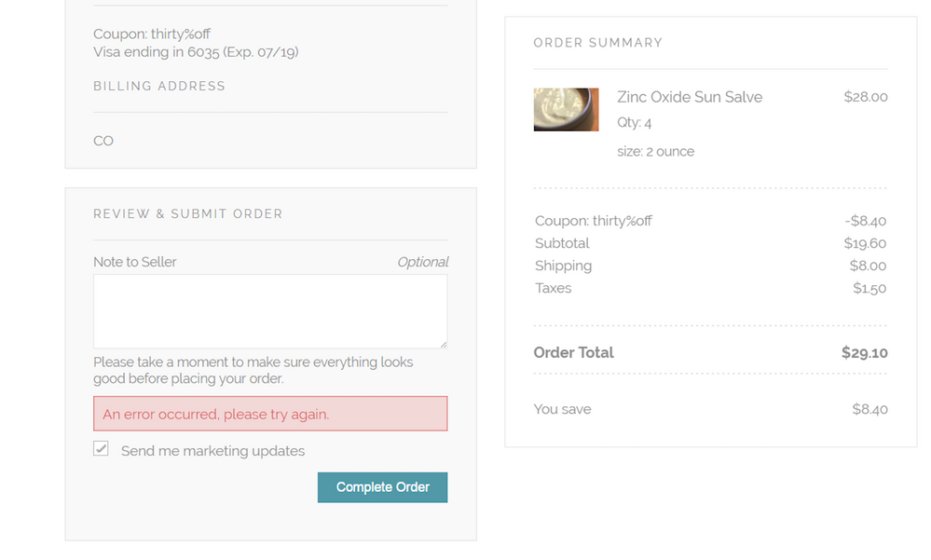Image resolution: width=931 pixels, height=560 pixels.
Task: Click the Note to Seller label
Action: 134,262
